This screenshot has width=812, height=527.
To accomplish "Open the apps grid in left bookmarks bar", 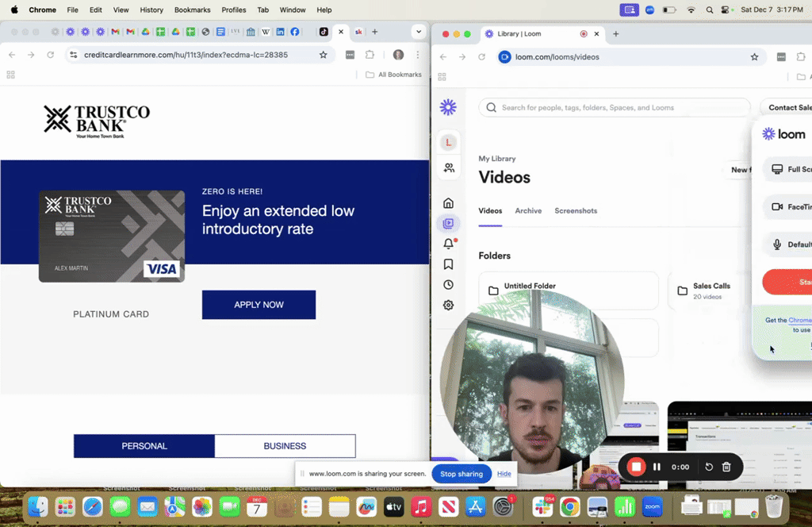I will (10, 75).
